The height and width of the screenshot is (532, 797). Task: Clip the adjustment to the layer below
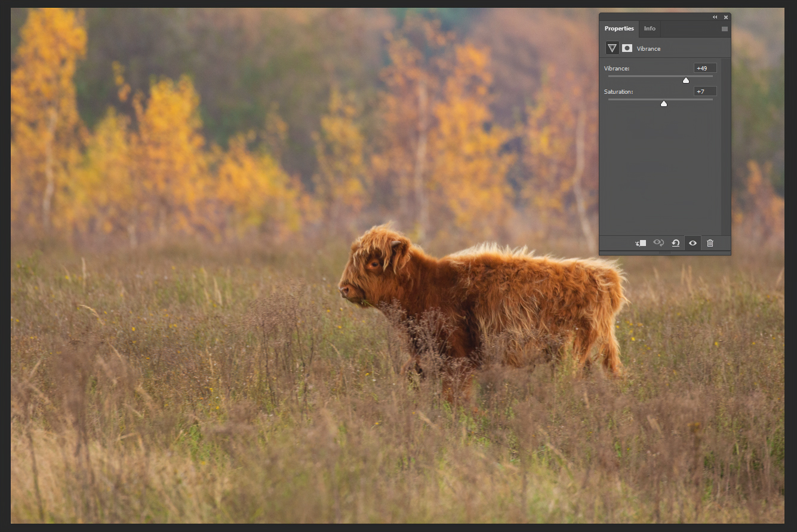(641, 243)
